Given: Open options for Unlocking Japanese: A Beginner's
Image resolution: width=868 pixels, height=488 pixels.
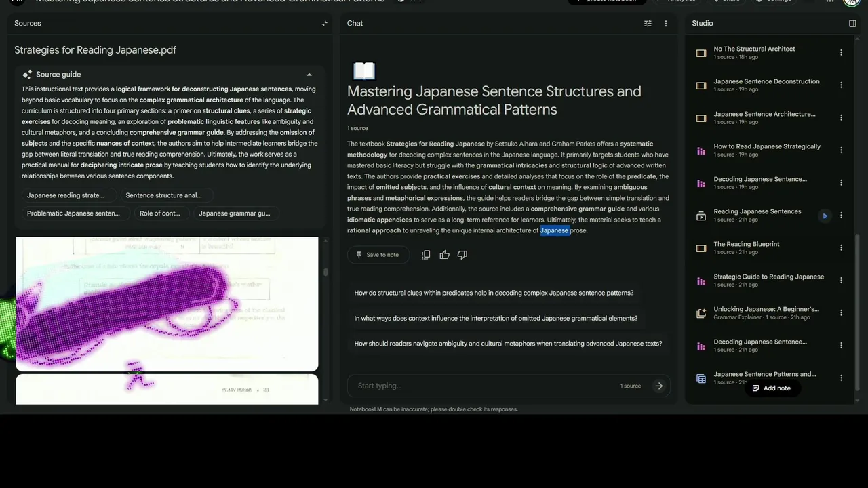Looking at the screenshot, I should point(842,313).
